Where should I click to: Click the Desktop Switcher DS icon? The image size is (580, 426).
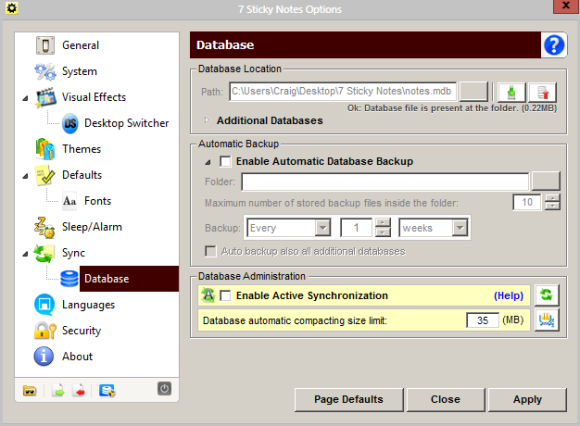pyautogui.click(x=70, y=123)
